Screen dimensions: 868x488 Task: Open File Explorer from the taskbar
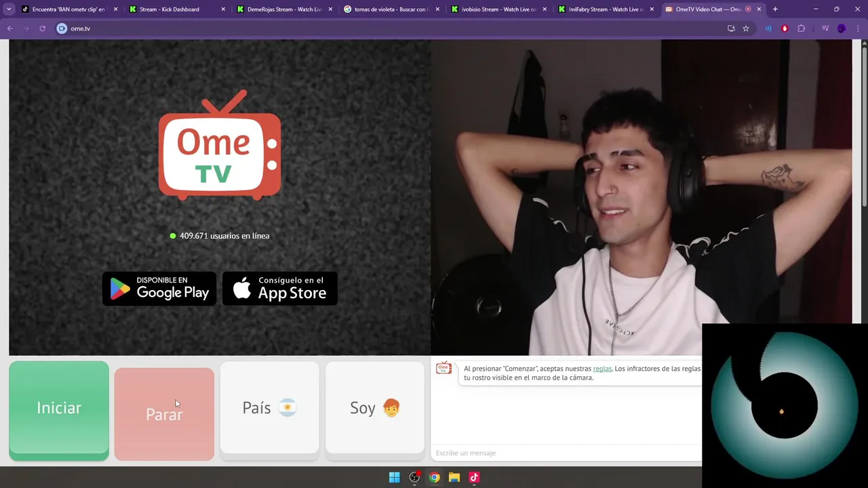(x=454, y=477)
